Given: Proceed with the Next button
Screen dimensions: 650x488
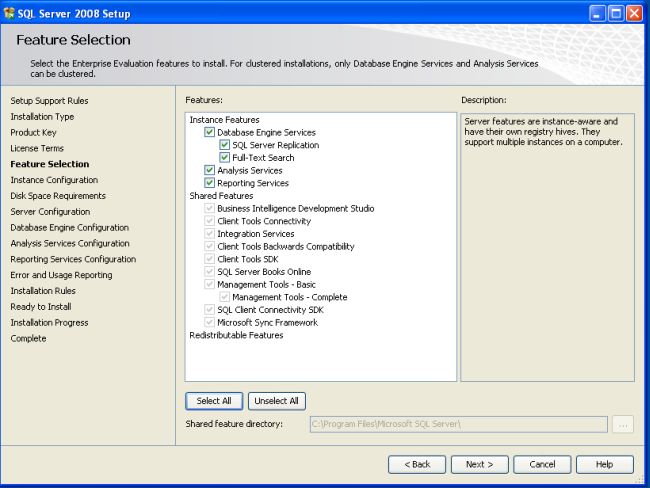Looking at the screenshot, I should (x=479, y=464).
